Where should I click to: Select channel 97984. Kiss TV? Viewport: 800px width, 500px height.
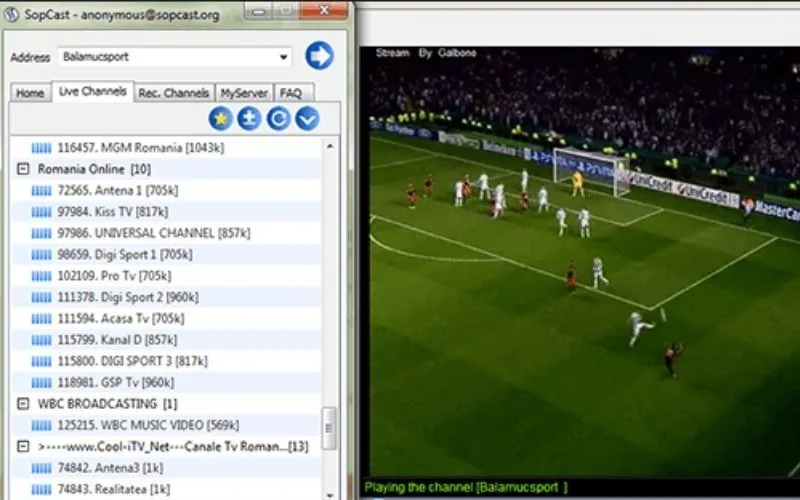point(113,212)
